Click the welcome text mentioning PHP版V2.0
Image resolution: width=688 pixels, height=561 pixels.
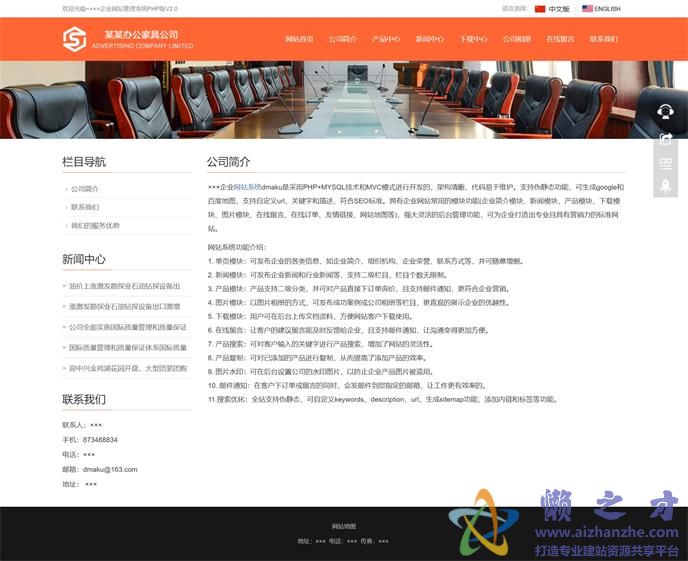tap(120, 9)
